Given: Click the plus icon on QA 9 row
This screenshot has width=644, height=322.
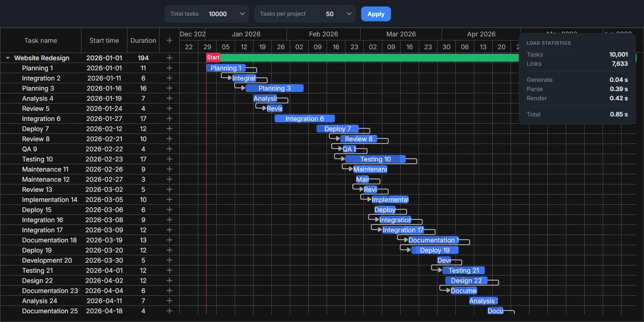Looking at the screenshot, I should click(169, 149).
